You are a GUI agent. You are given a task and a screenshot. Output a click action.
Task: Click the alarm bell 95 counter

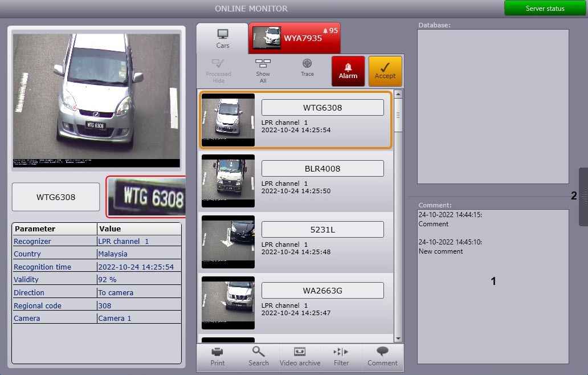(330, 30)
